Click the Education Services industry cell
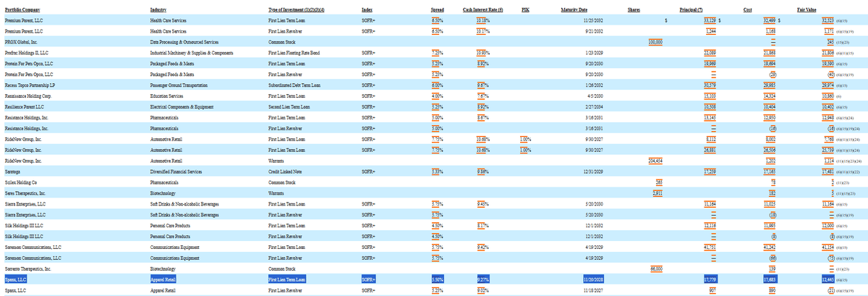Image resolution: width=868 pixels, height=296 pixels. (x=168, y=95)
